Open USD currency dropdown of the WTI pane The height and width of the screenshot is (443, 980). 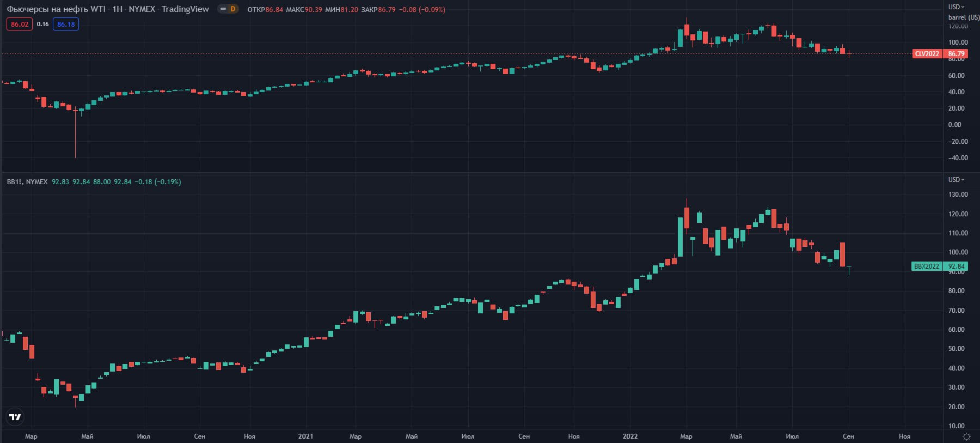[956, 7]
